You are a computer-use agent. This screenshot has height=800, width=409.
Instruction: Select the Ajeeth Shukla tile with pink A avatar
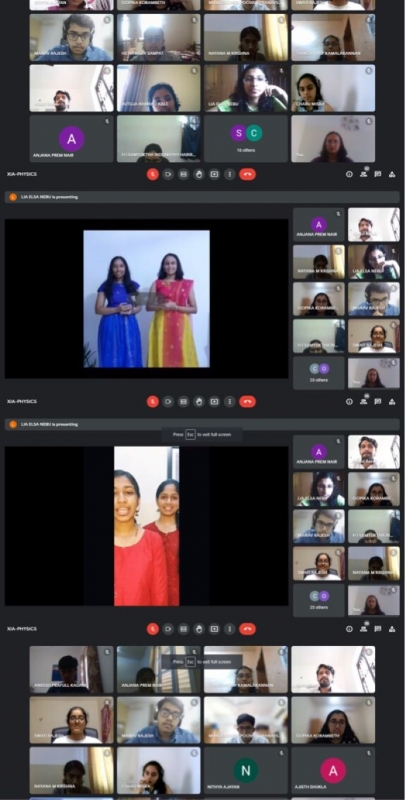[333, 770]
